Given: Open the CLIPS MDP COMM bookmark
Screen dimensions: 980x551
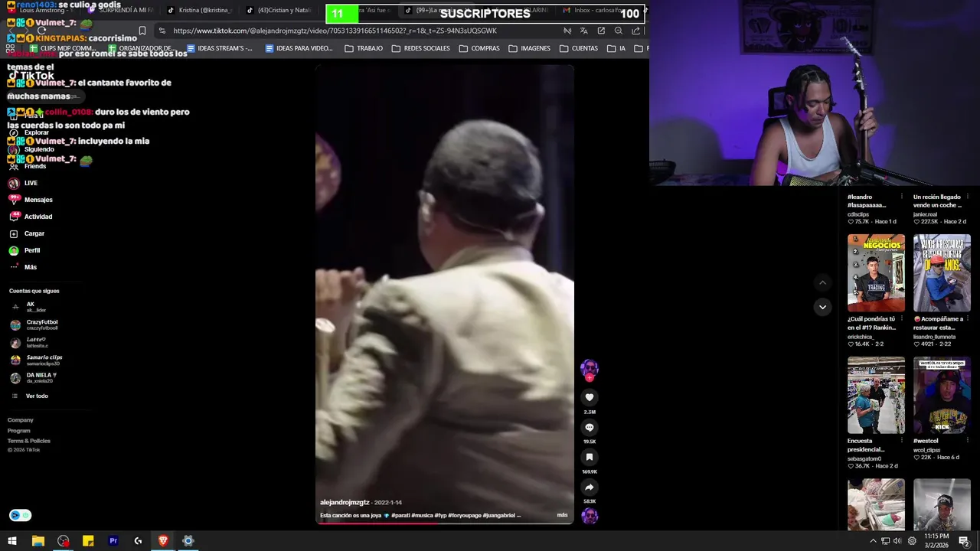Looking at the screenshot, I should 63,48.
